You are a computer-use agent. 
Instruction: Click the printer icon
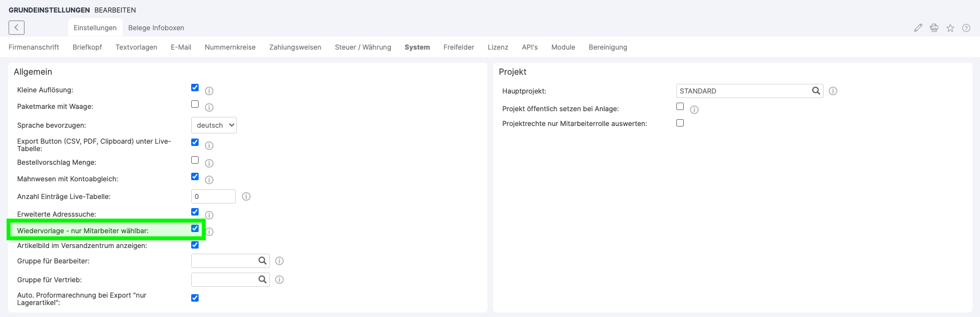(934, 28)
